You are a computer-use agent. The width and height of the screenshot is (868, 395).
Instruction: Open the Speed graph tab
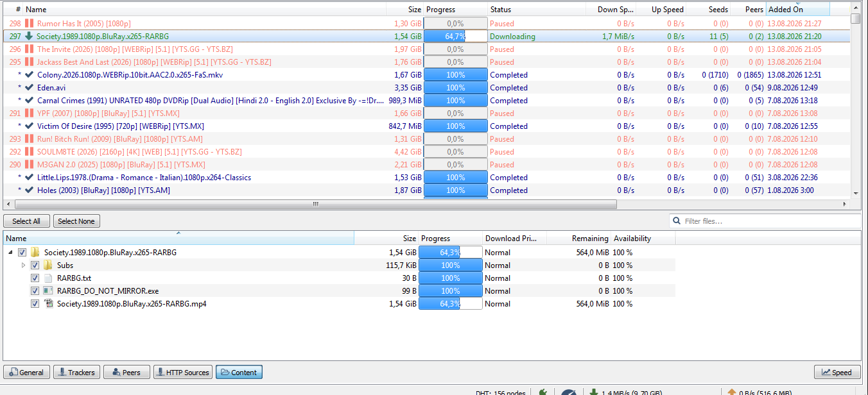837,372
